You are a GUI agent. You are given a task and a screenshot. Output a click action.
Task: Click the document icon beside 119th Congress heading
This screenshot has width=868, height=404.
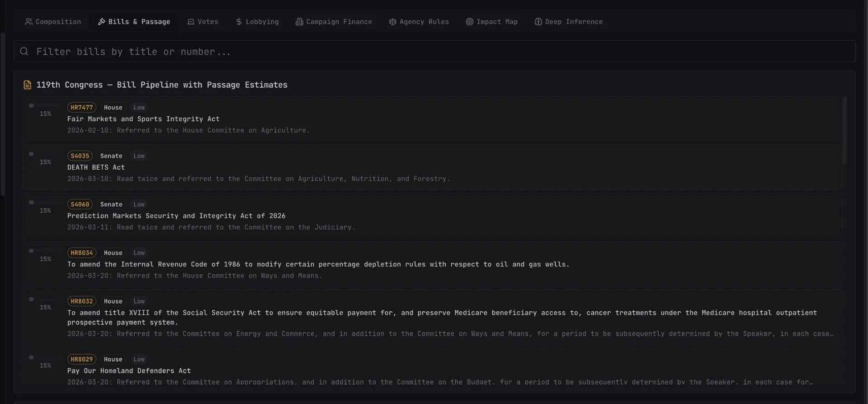(28, 85)
